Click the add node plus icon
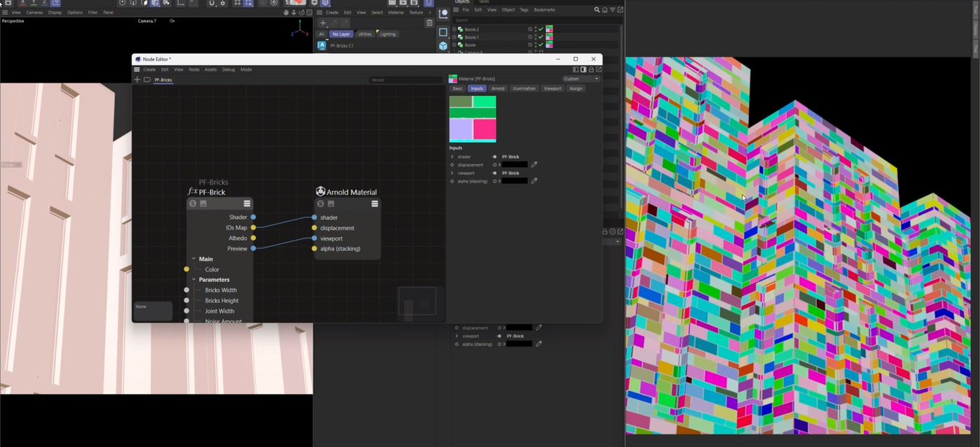 [137, 80]
